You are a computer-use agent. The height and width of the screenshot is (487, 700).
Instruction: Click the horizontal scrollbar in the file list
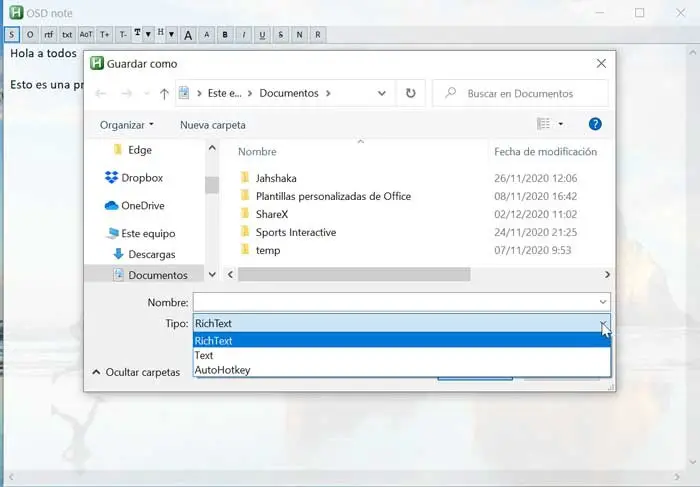click(x=354, y=275)
